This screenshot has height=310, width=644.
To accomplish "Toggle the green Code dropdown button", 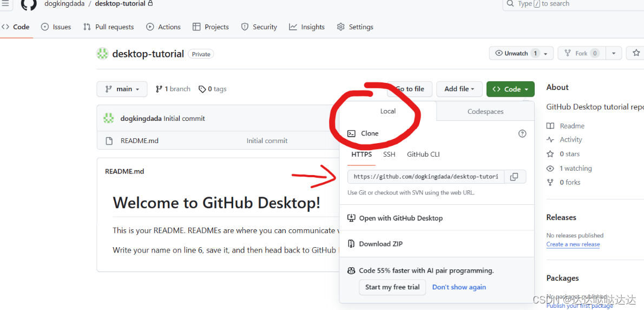I will [x=510, y=89].
